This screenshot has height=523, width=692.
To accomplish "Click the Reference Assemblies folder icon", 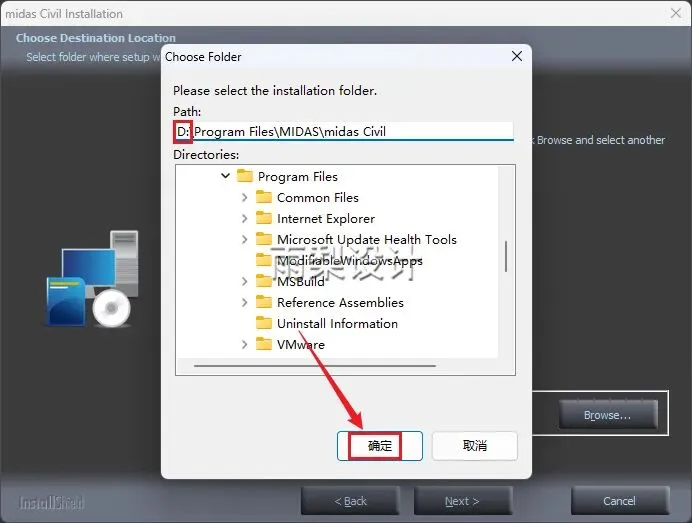I will coord(264,302).
